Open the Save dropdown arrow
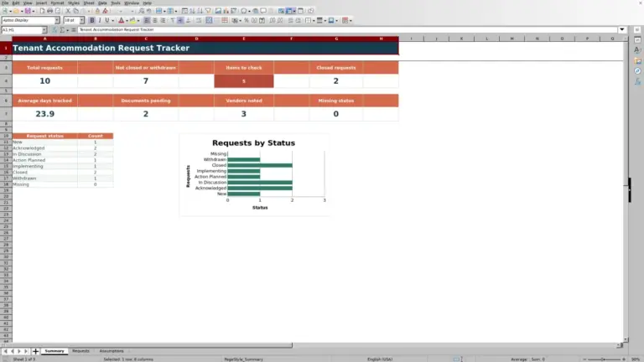This screenshot has height=362, width=644. [x=34, y=11]
